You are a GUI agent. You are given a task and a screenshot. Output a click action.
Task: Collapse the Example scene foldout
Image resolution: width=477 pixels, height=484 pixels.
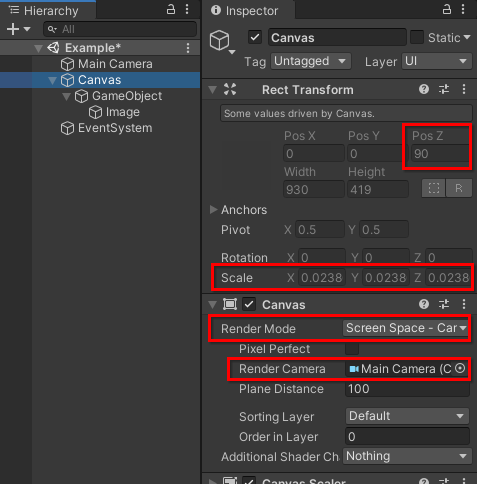pos(39,49)
